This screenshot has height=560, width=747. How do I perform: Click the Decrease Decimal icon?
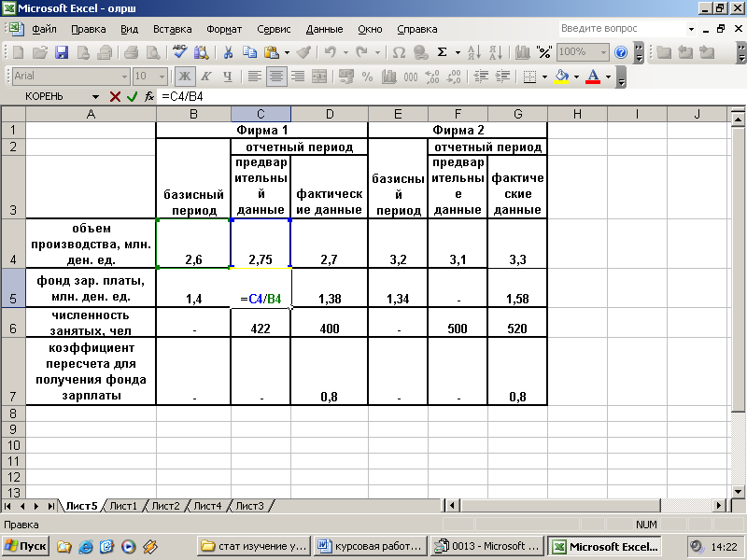(x=454, y=77)
